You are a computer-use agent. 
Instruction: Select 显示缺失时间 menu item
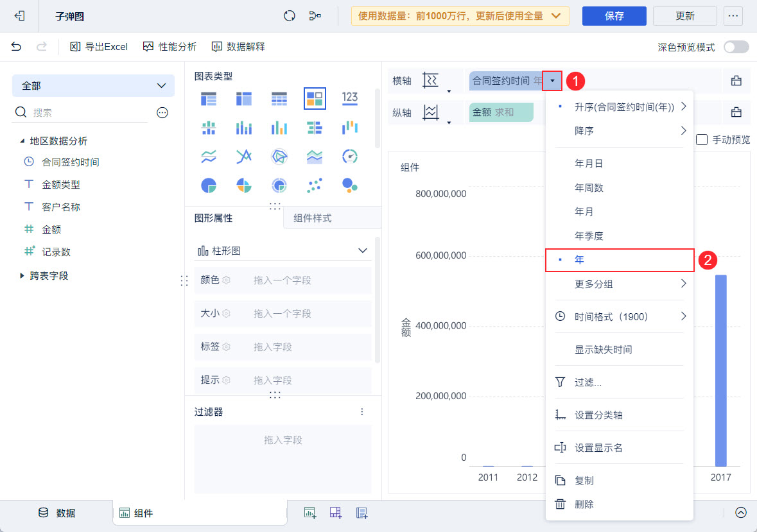pyautogui.click(x=620, y=350)
